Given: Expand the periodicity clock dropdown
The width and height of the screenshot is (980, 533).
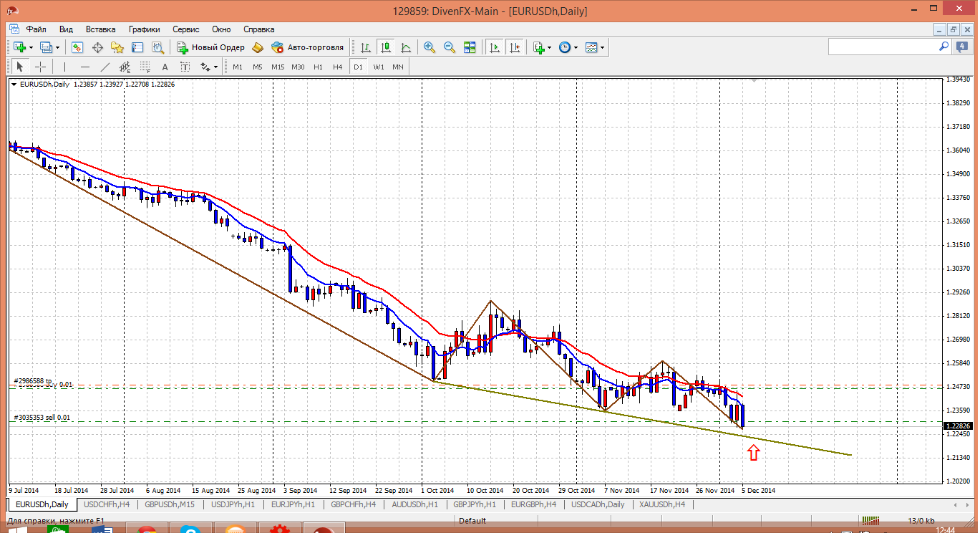Looking at the screenshot, I should (576, 47).
